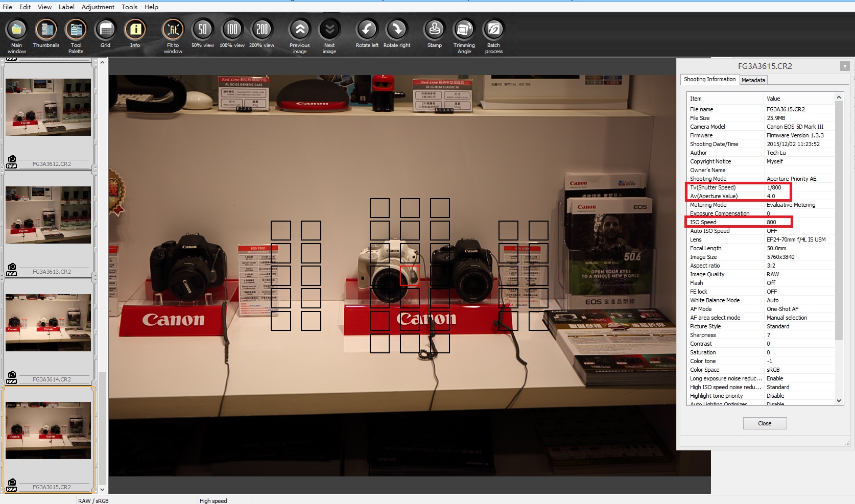Click info list scrollbar up arrow
This screenshot has height=504, width=855.
839,97
